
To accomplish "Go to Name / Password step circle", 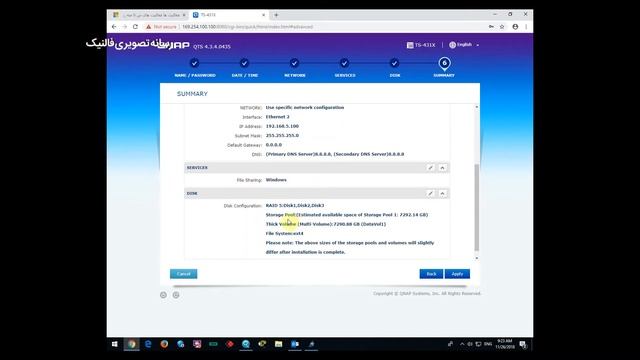I will (x=194, y=63).
